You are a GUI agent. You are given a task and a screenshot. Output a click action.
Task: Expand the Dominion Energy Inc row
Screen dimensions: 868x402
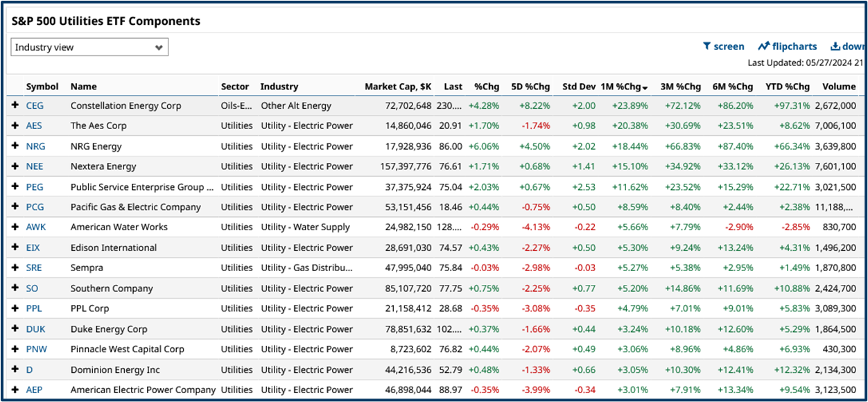click(x=15, y=369)
